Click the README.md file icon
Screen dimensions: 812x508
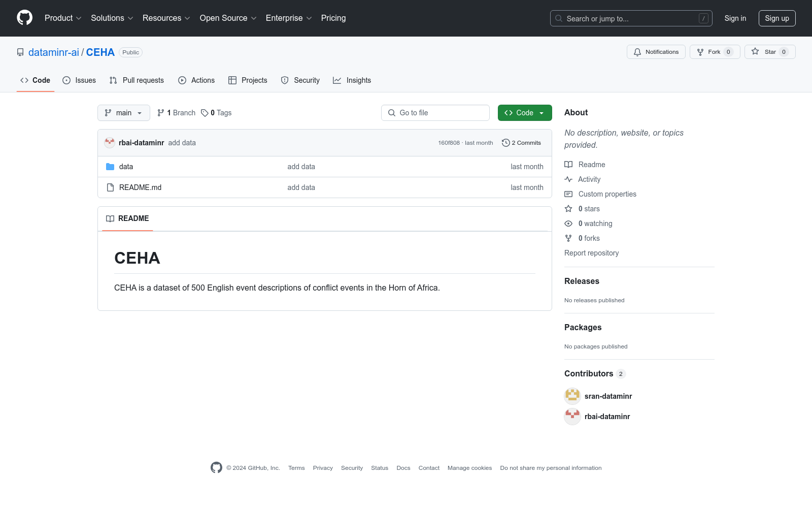[x=110, y=187]
